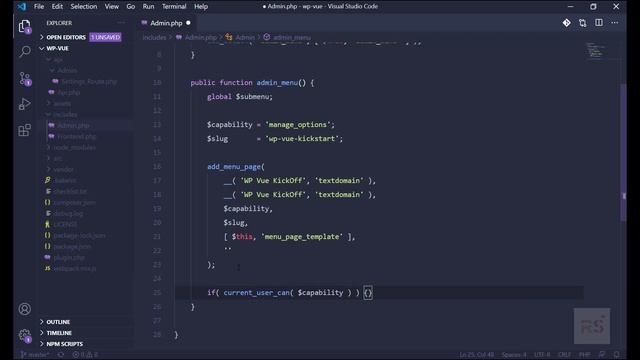Image resolution: width=640 pixels, height=360 pixels.
Task: Collapse the WP-VUE project folder
Action: (57, 48)
